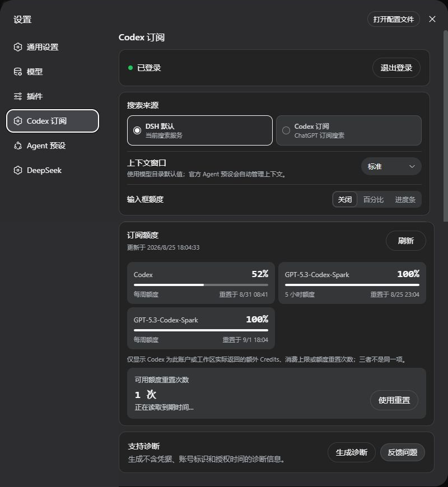Screen dimensions: 448x487
Task: Set 输入框额度 to 进度条
Action: click(405, 199)
